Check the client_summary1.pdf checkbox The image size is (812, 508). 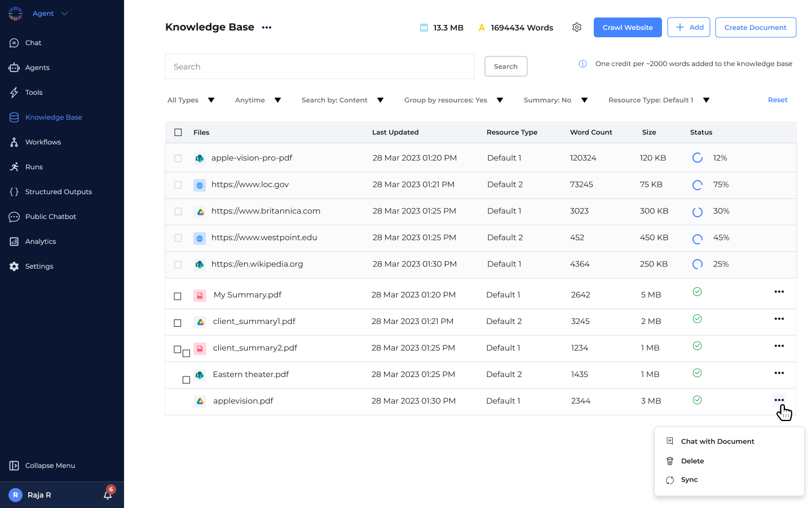pyautogui.click(x=178, y=323)
